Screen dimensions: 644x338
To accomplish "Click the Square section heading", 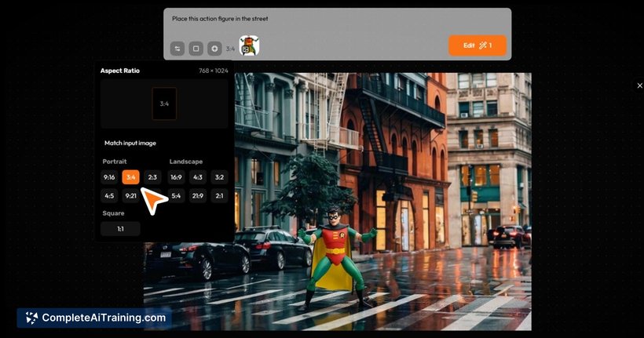I will (113, 213).
